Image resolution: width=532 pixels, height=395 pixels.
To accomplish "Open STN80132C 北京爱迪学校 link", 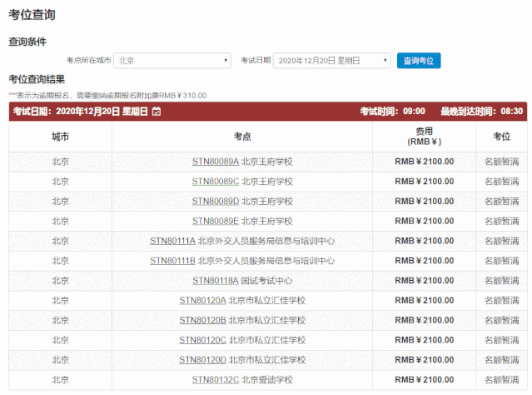I will coord(215,380).
